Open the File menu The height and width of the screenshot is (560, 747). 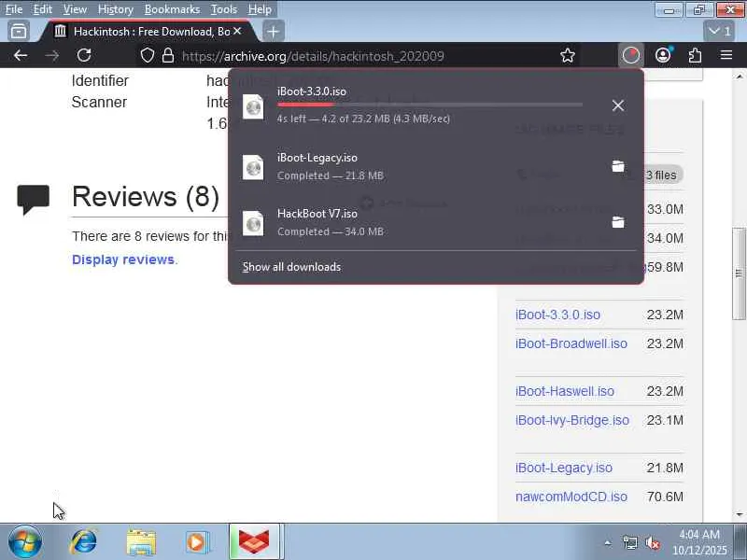[x=14, y=9]
